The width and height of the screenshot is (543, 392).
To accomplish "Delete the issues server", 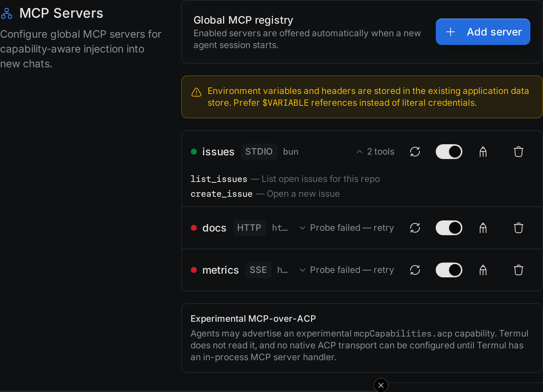I will click(519, 152).
